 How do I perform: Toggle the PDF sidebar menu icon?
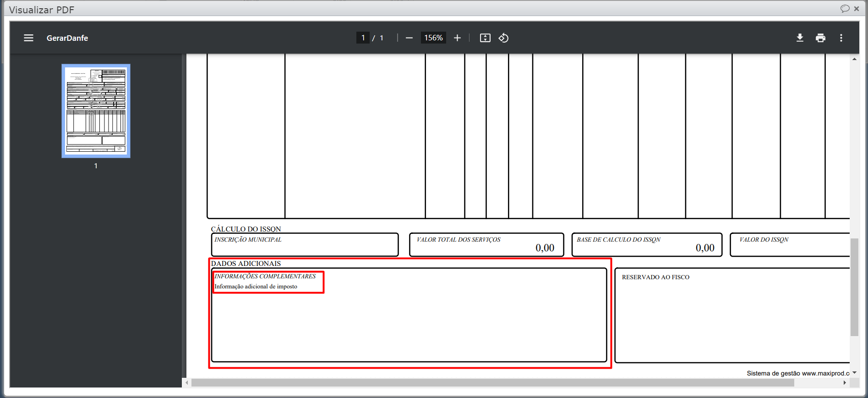tap(28, 38)
